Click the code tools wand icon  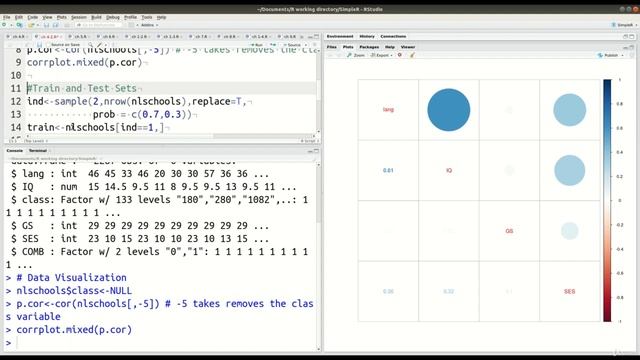coord(100,45)
